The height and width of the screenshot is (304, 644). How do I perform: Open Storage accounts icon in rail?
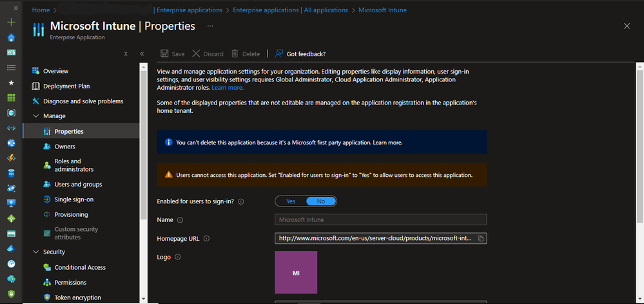[x=11, y=234]
